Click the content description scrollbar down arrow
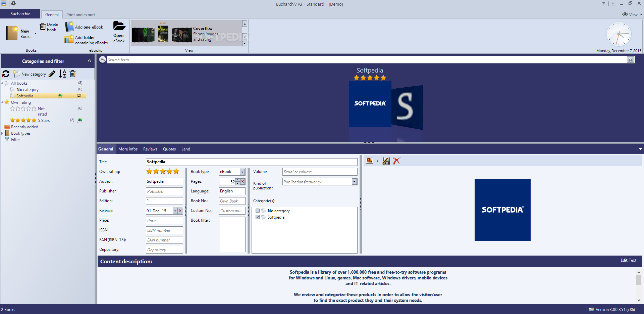This screenshot has height=314, width=644. click(639, 300)
